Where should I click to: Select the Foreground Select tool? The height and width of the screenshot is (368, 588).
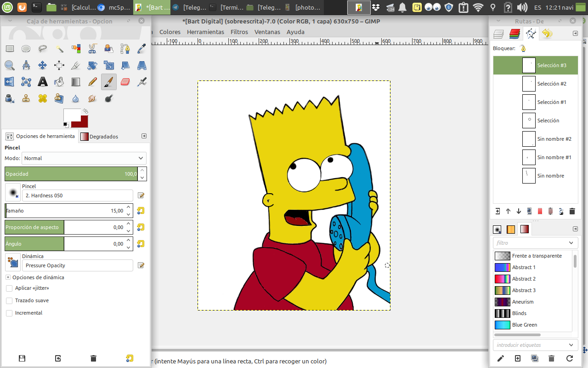click(x=109, y=48)
